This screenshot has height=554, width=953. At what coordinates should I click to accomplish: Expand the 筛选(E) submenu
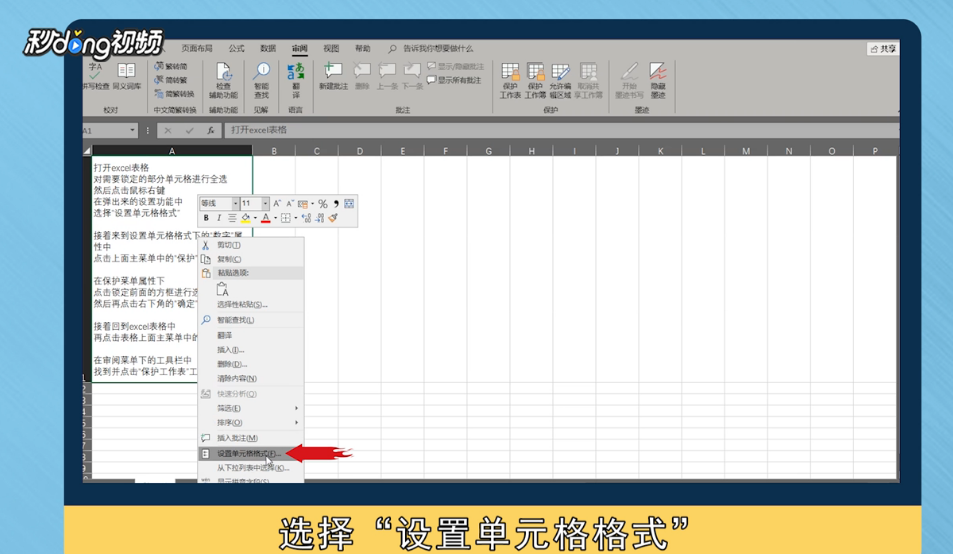click(x=251, y=408)
